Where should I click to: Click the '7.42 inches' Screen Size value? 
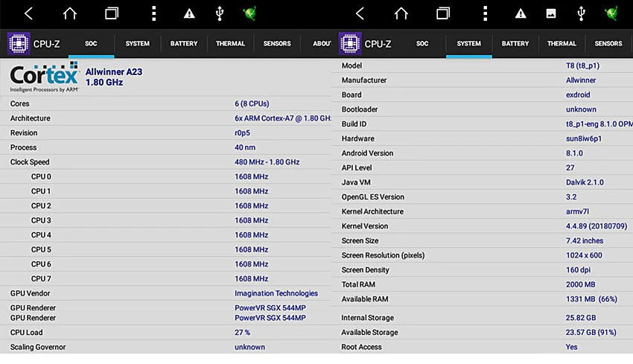tap(585, 240)
